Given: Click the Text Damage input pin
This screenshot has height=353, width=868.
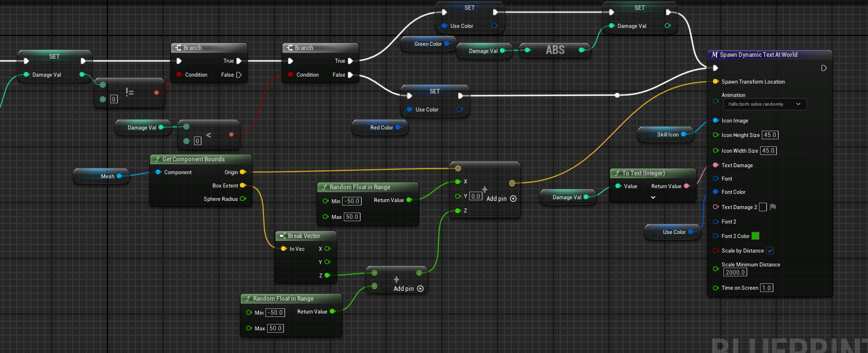Looking at the screenshot, I should [716, 165].
